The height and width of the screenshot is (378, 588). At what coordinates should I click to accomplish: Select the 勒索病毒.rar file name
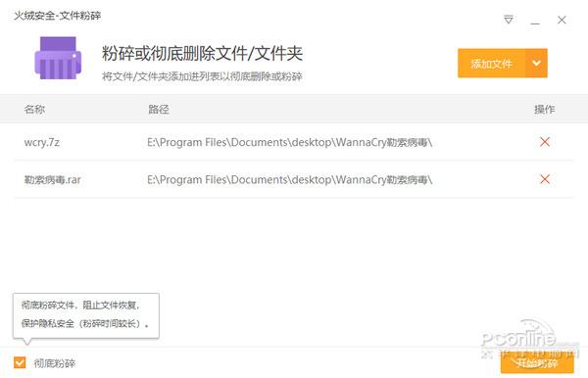[x=53, y=180]
